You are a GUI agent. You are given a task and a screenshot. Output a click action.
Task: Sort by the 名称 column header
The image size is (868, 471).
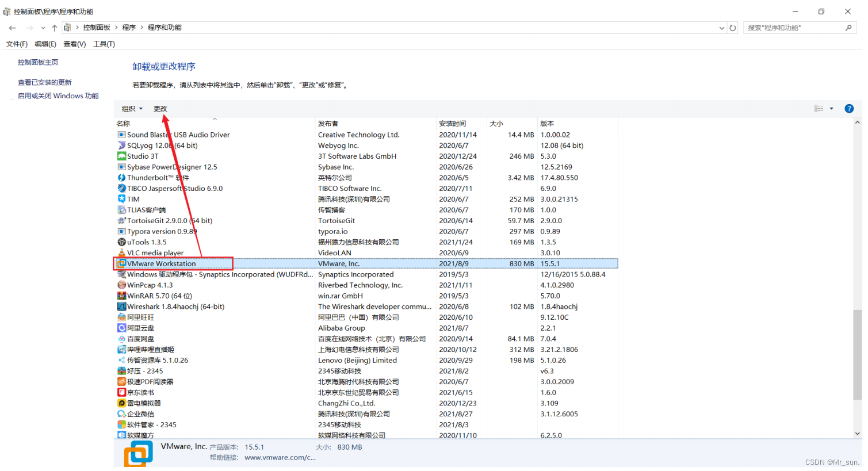pyautogui.click(x=215, y=123)
